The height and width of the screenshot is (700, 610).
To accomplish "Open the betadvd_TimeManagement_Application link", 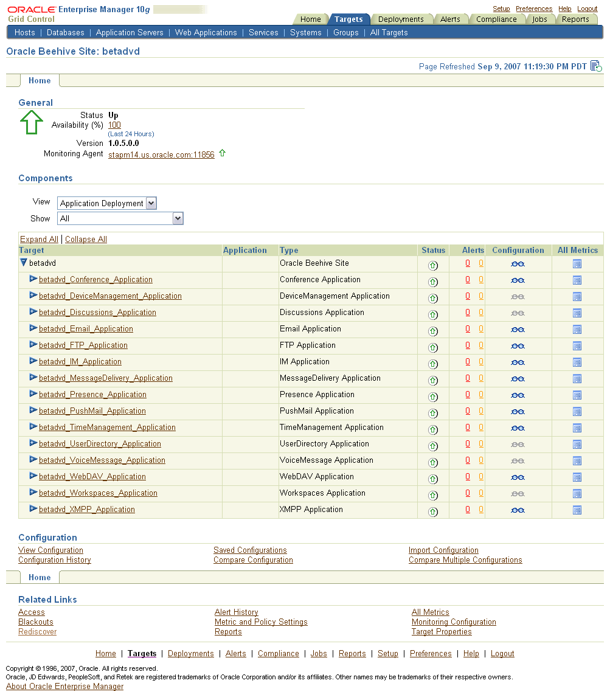I will (107, 427).
